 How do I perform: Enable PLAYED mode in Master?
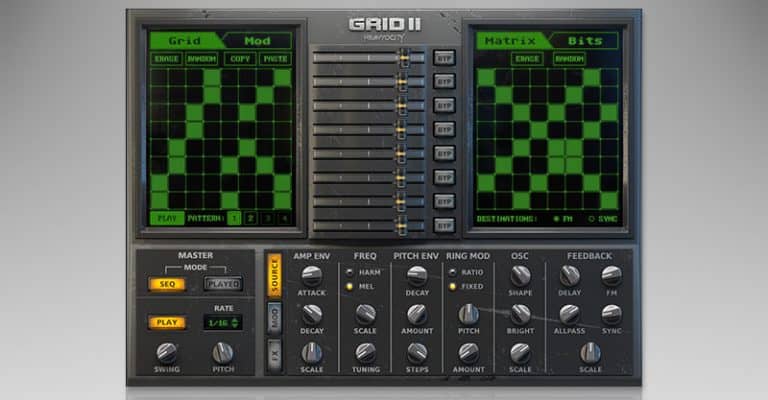tap(223, 284)
